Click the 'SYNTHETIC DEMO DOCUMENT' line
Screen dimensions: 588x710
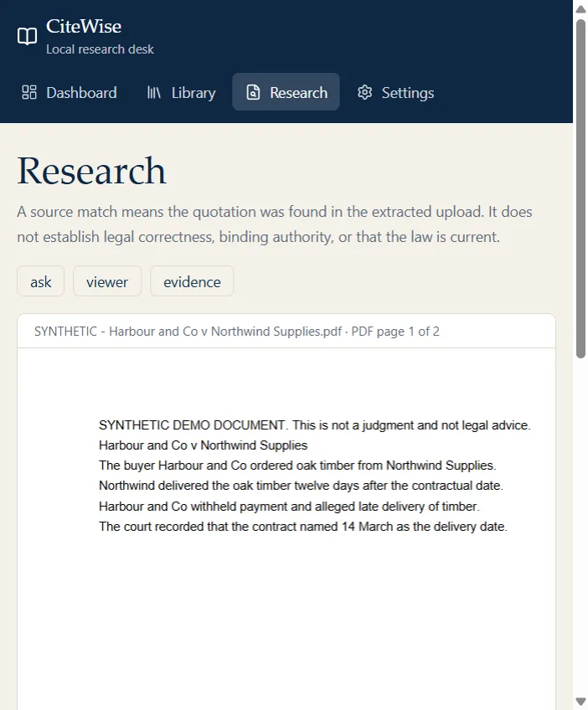pyautogui.click(x=315, y=425)
